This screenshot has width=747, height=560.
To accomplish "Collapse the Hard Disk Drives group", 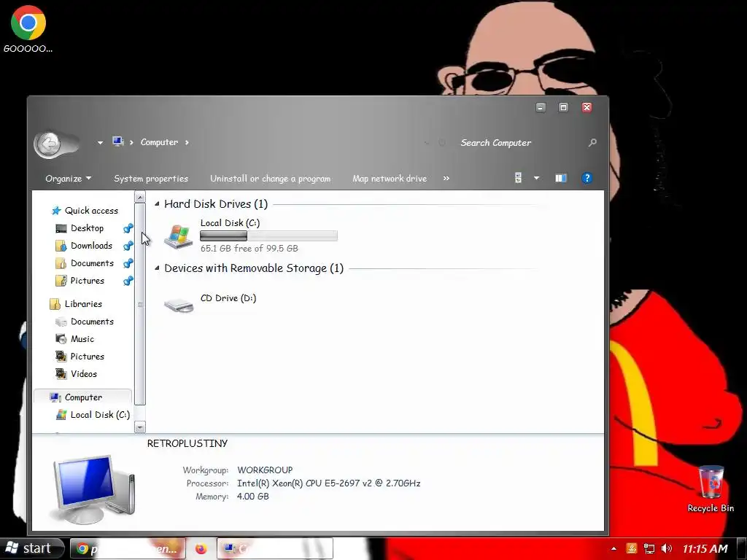I will [x=157, y=204].
